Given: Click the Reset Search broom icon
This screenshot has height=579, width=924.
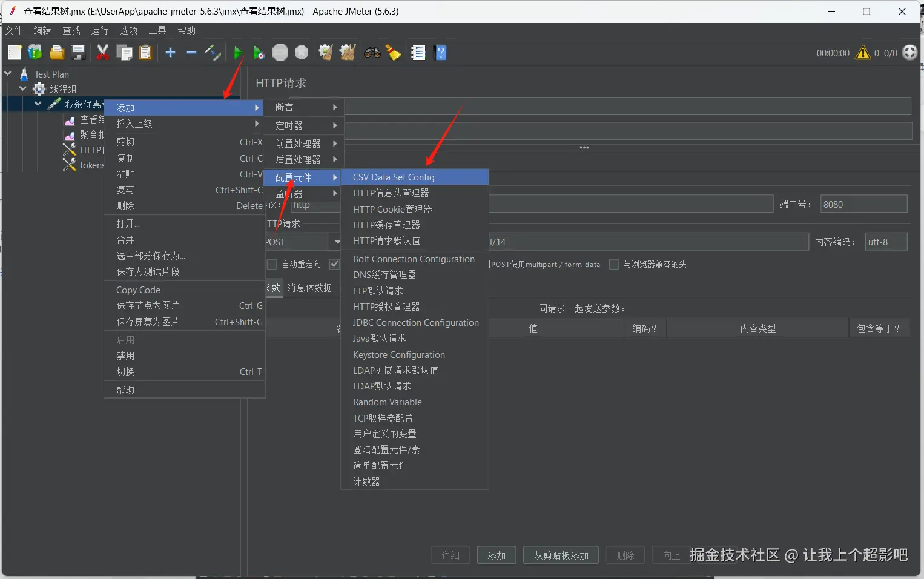Looking at the screenshot, I should 394,53.
